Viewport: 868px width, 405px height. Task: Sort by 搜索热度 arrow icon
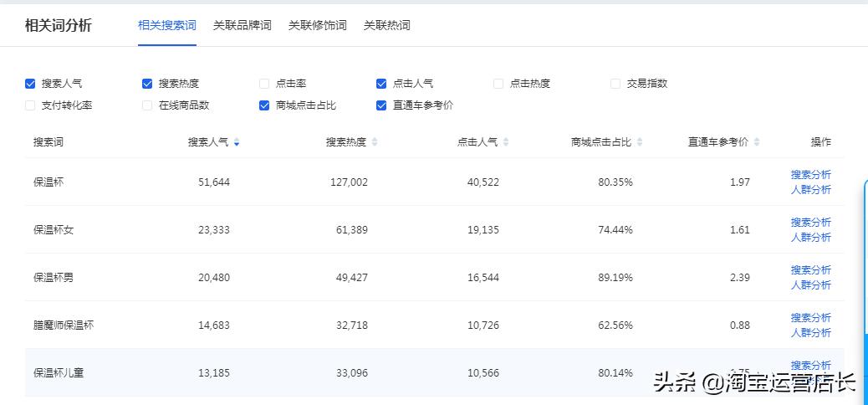[x=375, y=142]
